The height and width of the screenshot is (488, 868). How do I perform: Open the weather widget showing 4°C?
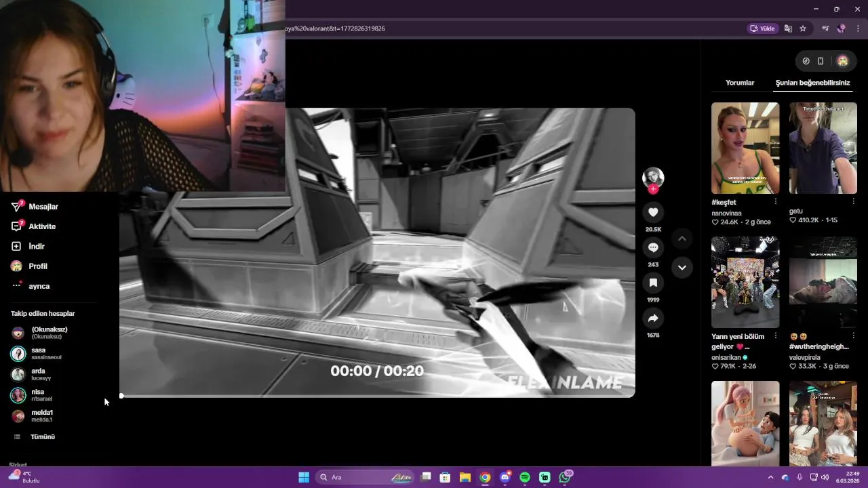(x=24, y=477)
